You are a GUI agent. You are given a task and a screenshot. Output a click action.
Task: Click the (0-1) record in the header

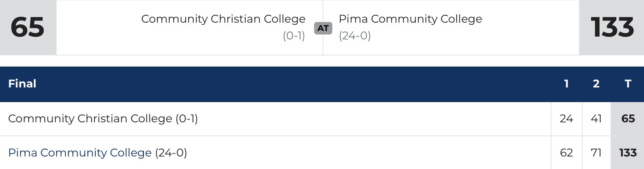click(294, 36)
